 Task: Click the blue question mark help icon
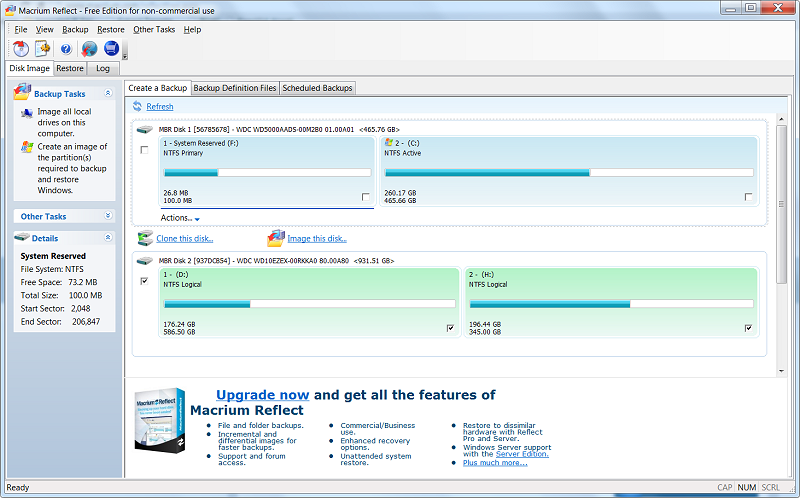coord(66,49)
